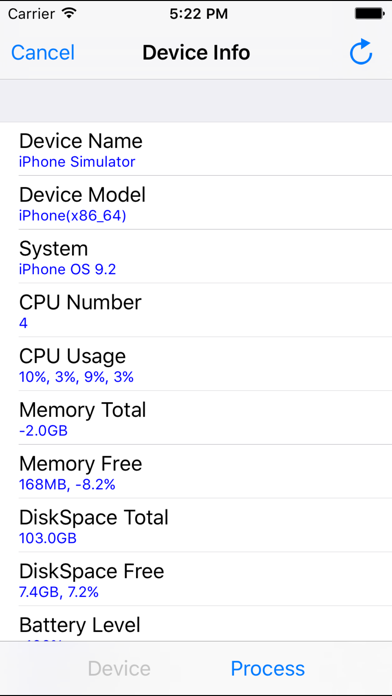Tap the Cancel button
Viewport: 392px width, 696px height.
43,53
